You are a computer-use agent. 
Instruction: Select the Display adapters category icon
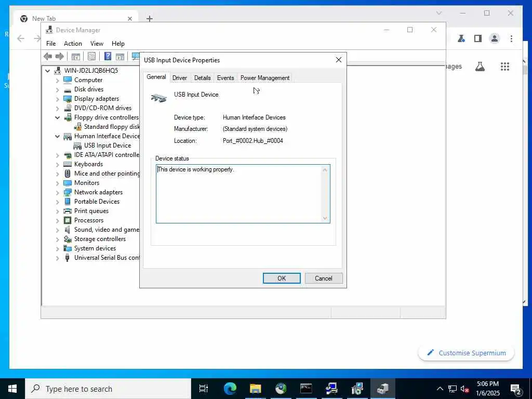point(68,99)
